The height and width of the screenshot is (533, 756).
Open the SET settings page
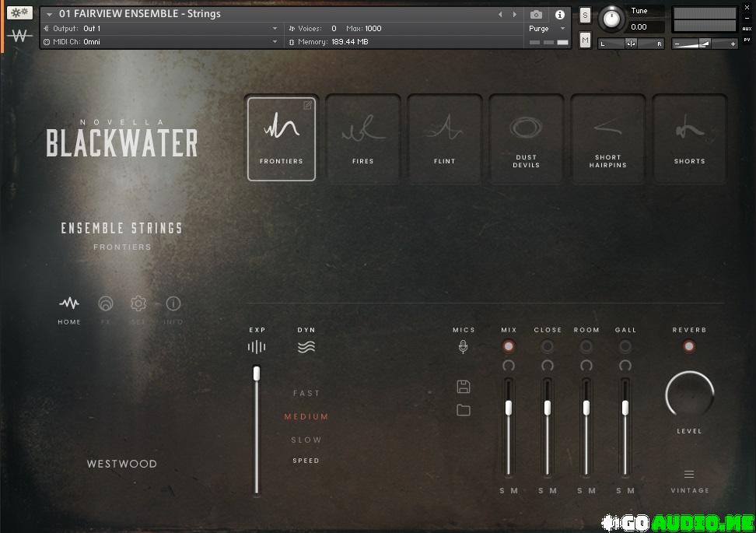coord(138,310)
